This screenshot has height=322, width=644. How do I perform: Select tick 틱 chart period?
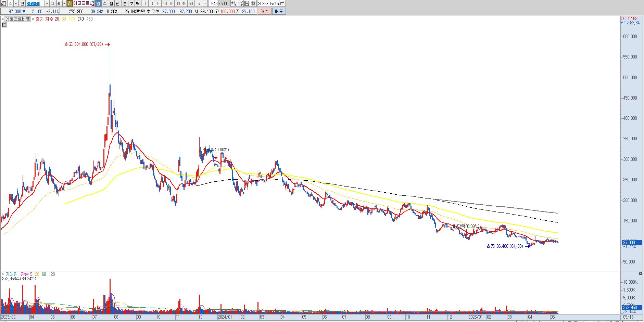pyautogui.click(x=138, y=3)
